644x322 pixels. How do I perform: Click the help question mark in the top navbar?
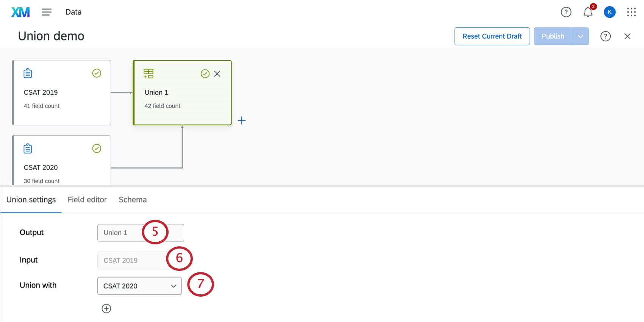[x=566, y=12]
